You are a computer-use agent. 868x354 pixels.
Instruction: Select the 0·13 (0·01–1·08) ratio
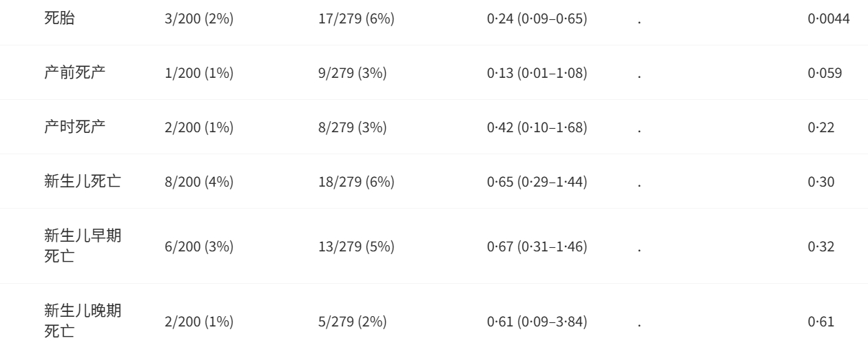click(x=537, y=74)
